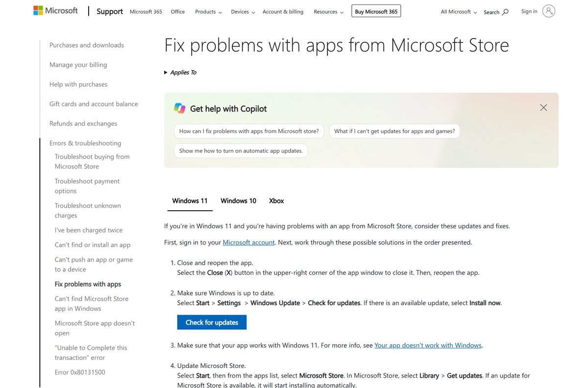Open Error 0x80131500 sidebar link

tap(80, 372)
